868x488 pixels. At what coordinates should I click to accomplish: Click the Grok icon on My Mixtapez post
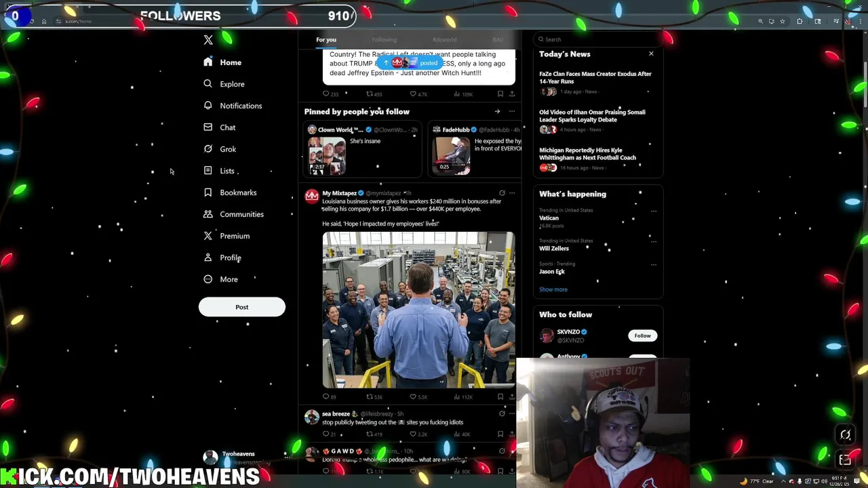502,193
